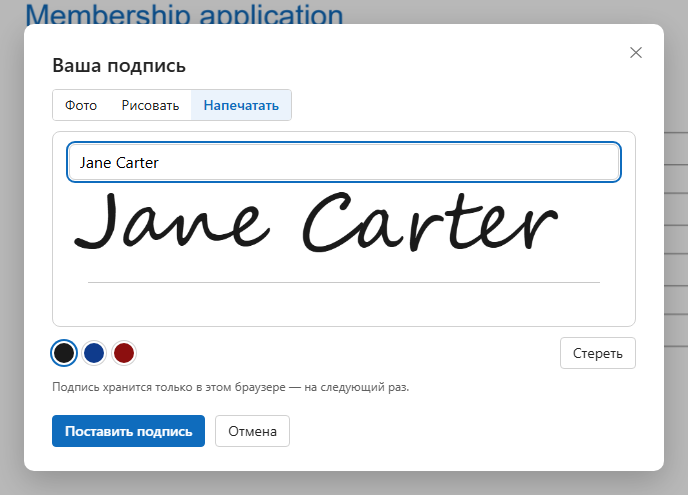
Task: Click the Поставить подпись button
Action: pos(128,431)
